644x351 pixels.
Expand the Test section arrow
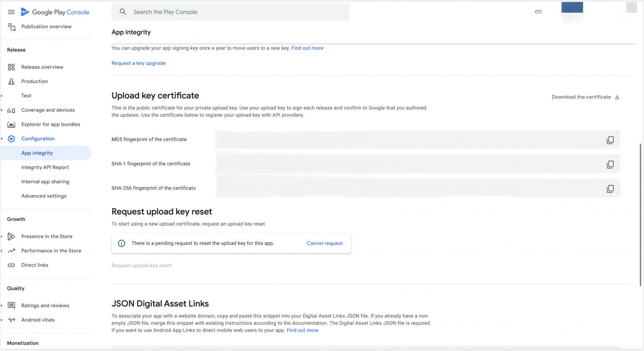(x=2, y=96)
